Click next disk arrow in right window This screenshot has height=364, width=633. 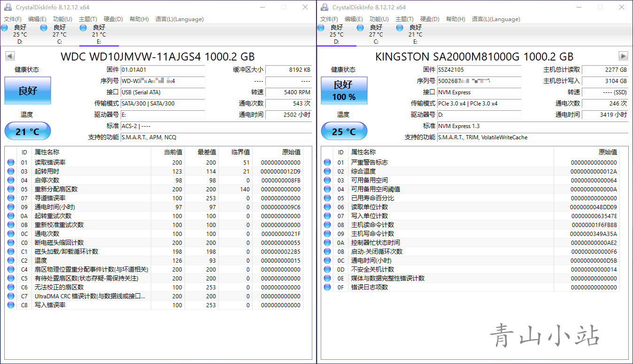pos(623,56)
